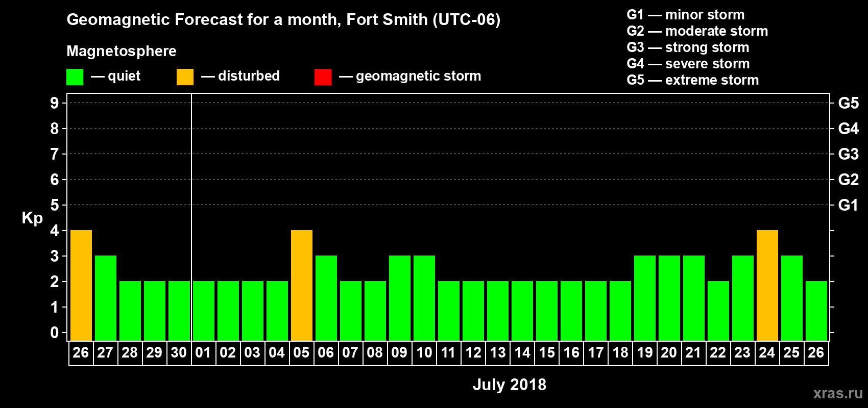Click the Kp axis title
Image resolution: width=868 pixels, height=408 pixels.
click(x=32, y=218)
